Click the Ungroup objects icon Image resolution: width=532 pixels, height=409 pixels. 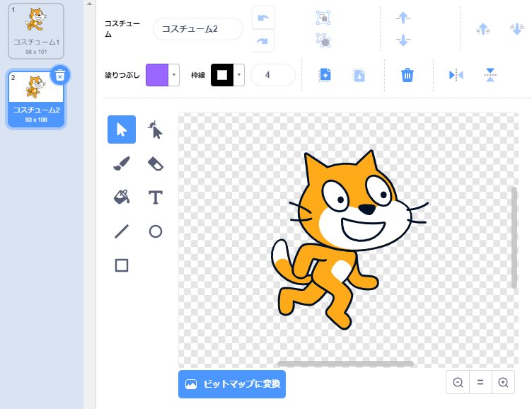coord(323,40)
